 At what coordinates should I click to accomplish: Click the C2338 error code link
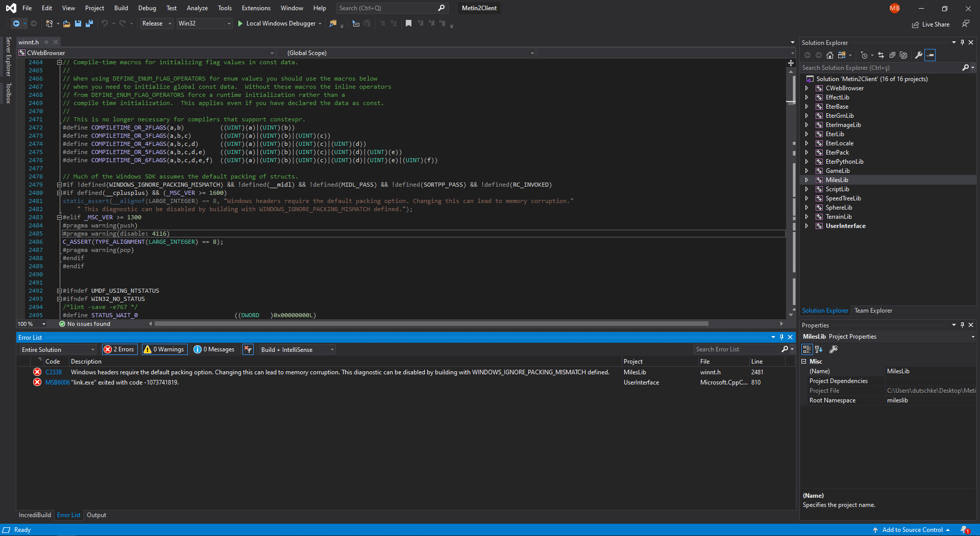53,372
